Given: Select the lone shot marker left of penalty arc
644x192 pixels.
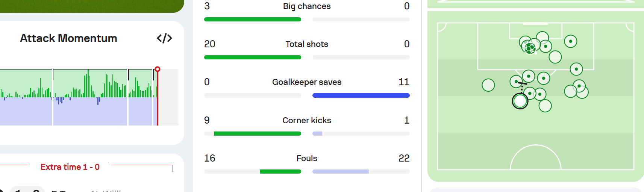Looking at the screenshot, I should point(488,85).
